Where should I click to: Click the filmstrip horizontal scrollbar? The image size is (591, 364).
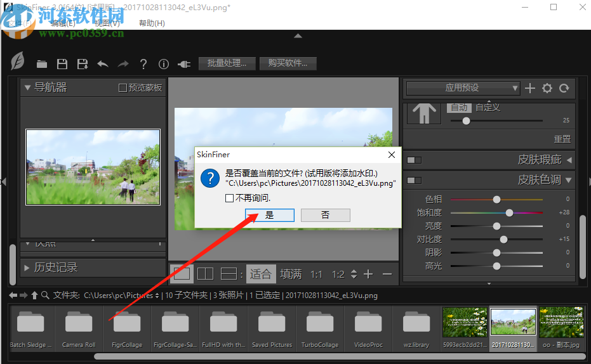coord(339,356)
